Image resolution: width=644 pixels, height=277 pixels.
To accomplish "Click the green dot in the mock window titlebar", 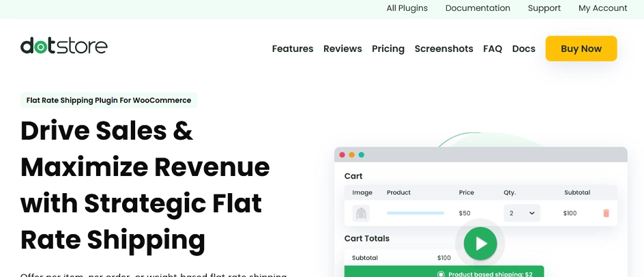I will tap(362, 155).
